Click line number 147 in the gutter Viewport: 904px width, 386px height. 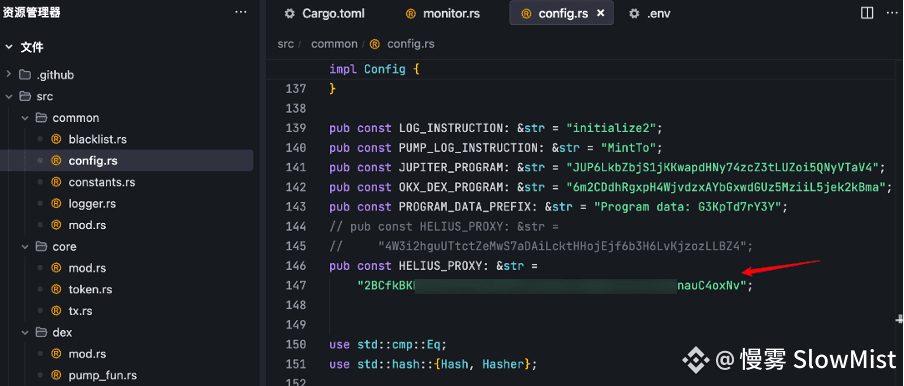[x=296, y=285]
